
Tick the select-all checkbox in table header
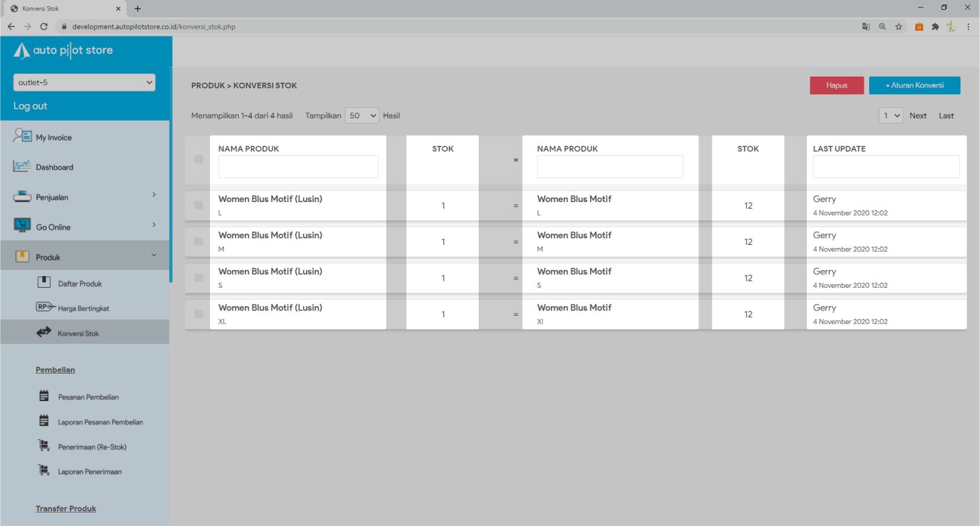pyautogui.click(x=198, y=159)
